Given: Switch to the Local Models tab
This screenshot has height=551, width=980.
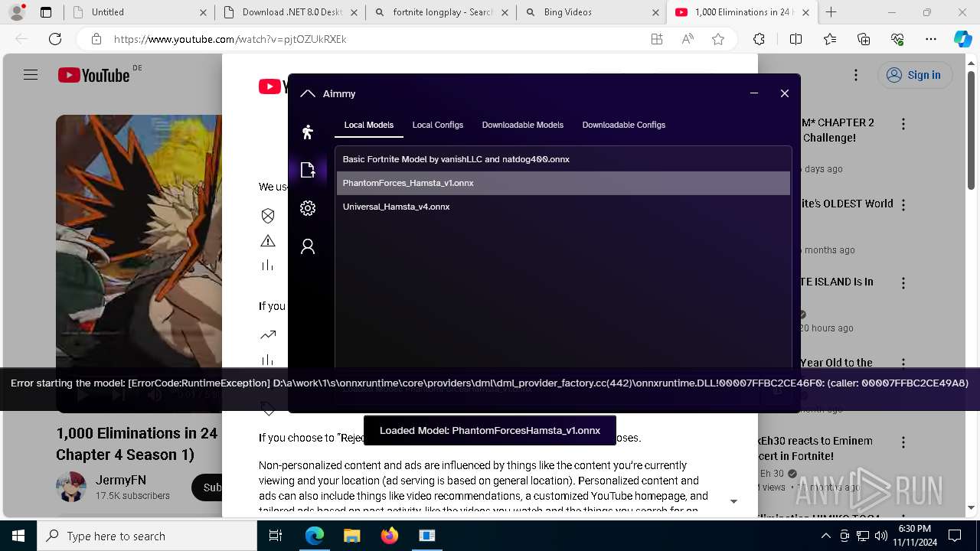Looking at the screenshot, I should coord(369,125).
